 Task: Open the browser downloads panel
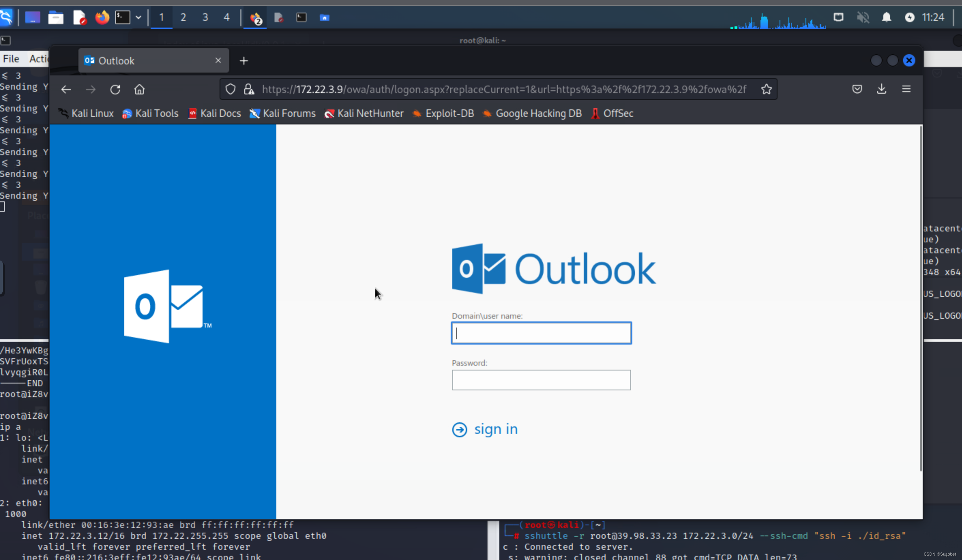tap(882, 89)
